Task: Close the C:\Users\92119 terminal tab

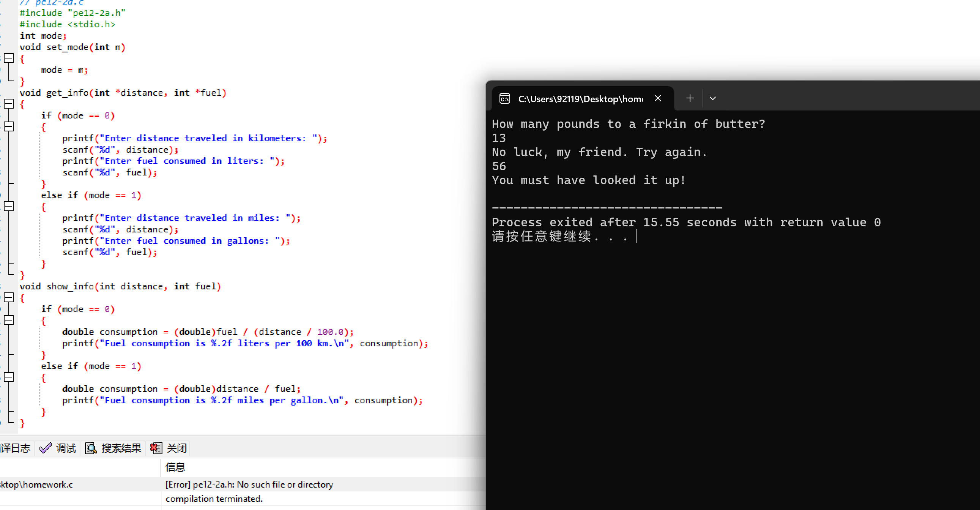Action: (658, 99)
